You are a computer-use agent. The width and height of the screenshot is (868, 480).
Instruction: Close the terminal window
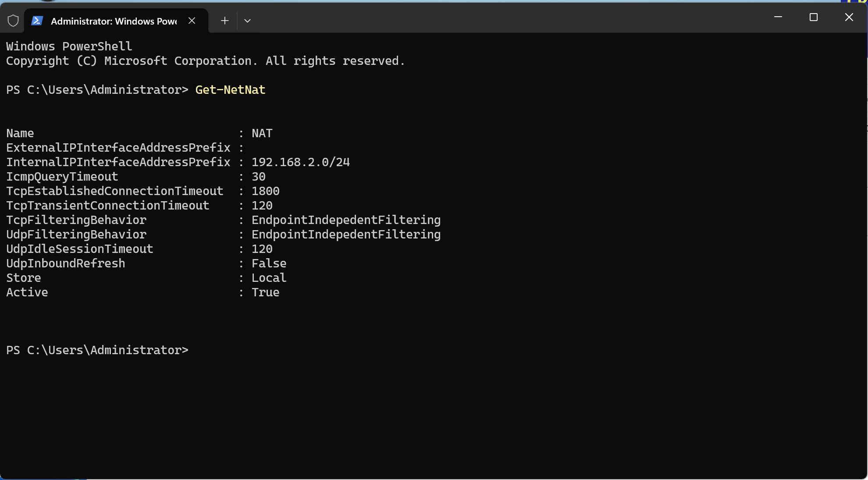pyautogui.click(x=849, y=17)
